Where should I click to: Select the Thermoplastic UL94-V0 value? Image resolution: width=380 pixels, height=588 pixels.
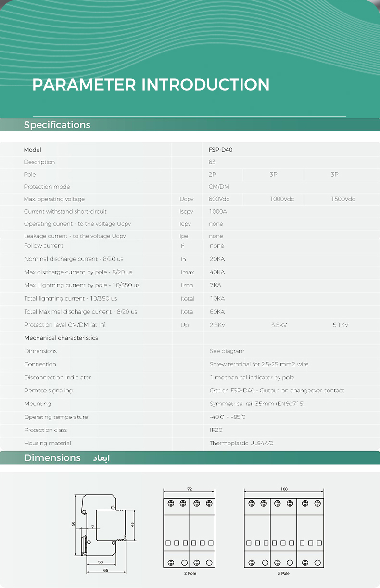(x=241, y=444)
